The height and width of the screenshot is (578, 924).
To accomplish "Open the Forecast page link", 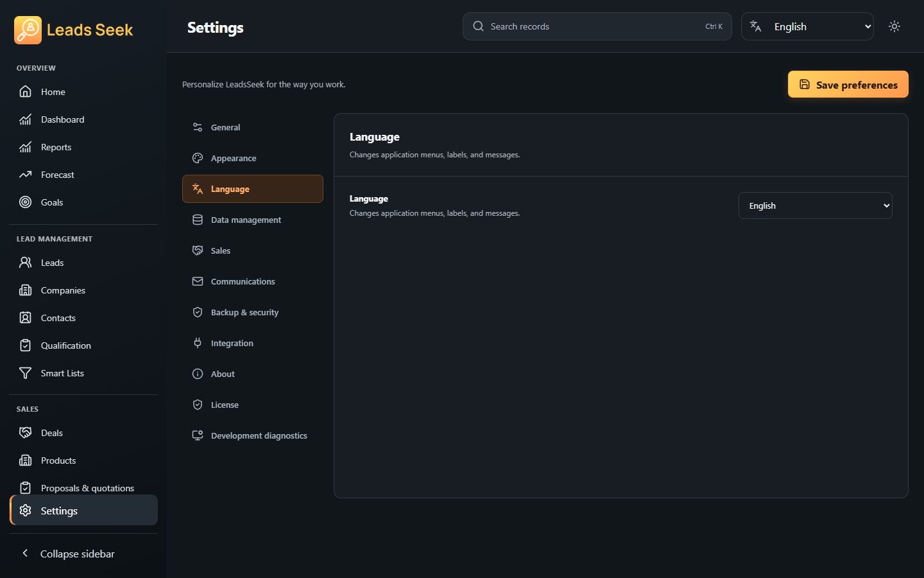I will [83, 175].
